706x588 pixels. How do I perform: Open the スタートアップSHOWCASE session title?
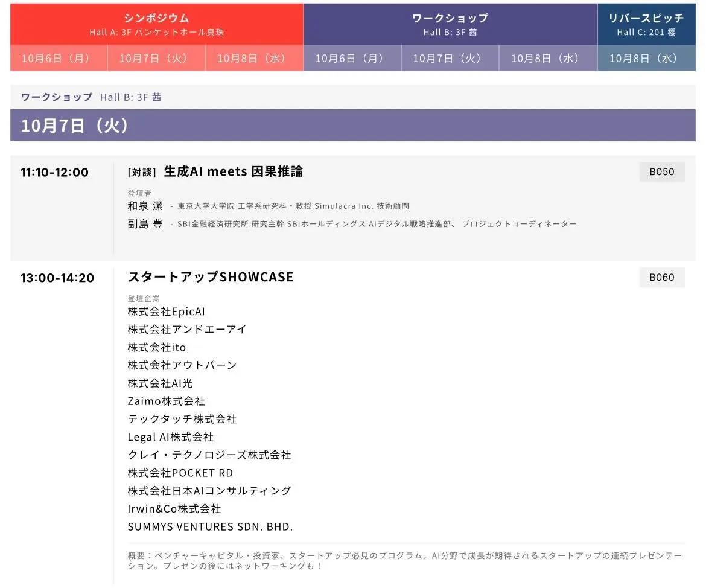(210, 277)
